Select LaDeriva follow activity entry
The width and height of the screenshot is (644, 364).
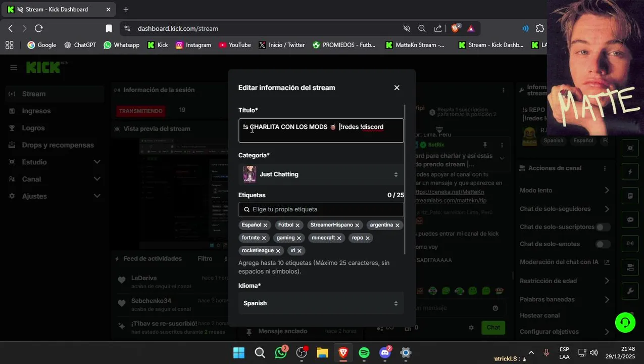(172, 282)
